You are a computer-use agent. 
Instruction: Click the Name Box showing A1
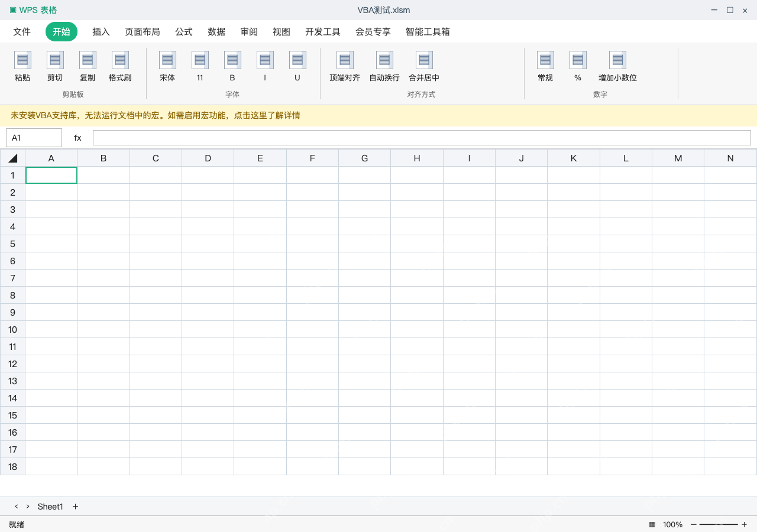point(34,138)
